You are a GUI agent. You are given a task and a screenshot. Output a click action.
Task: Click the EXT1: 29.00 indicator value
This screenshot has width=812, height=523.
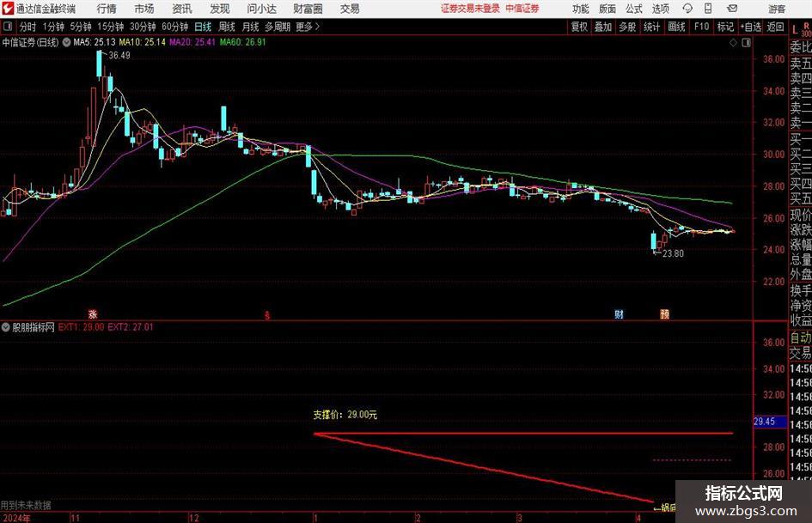[81, 327]
